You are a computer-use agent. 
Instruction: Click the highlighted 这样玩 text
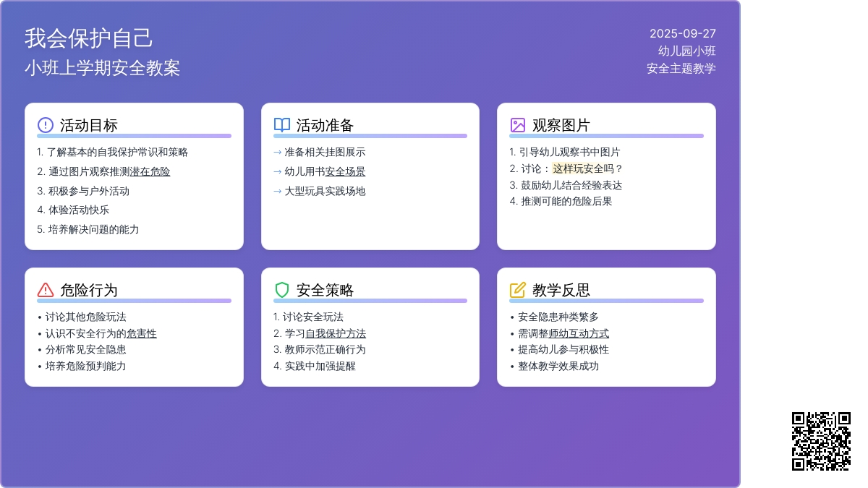[x=568, y=168]
